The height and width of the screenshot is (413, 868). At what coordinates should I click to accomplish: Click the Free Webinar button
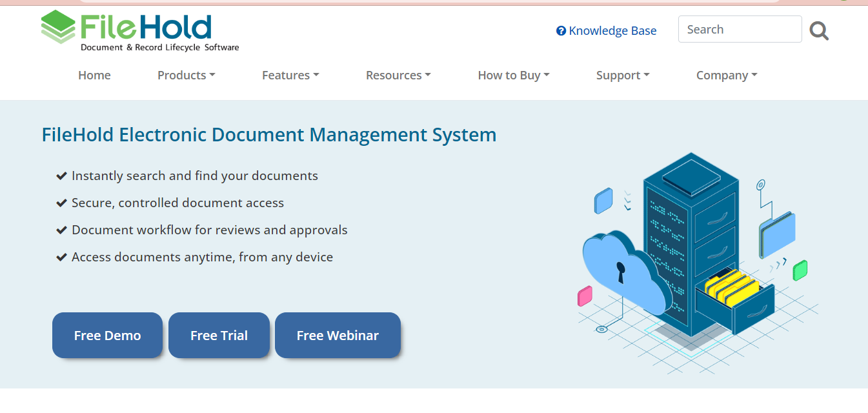coord(338,336)
